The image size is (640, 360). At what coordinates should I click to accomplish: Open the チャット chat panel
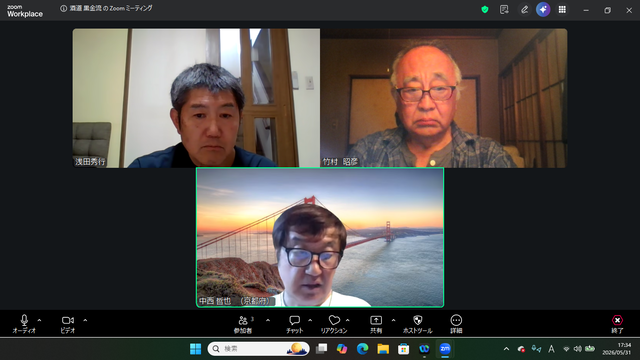click(294, 324)
